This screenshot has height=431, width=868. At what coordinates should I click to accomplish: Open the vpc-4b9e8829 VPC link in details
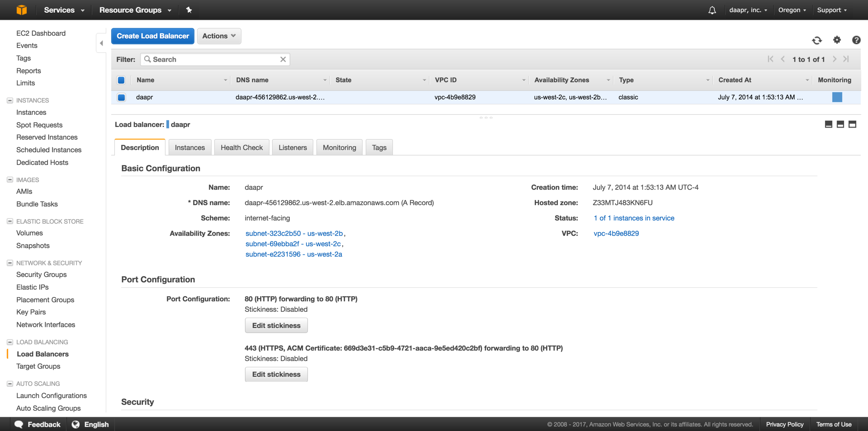coord(616,234)
